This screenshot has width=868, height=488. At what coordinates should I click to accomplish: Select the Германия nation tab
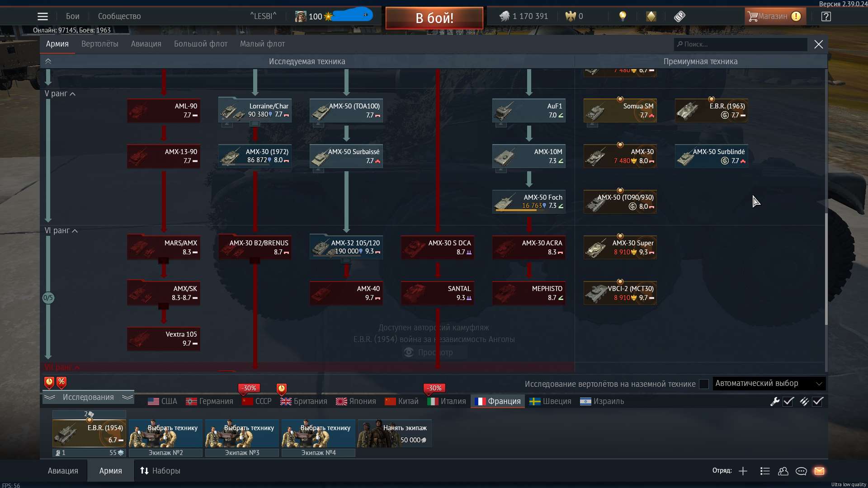210,401
